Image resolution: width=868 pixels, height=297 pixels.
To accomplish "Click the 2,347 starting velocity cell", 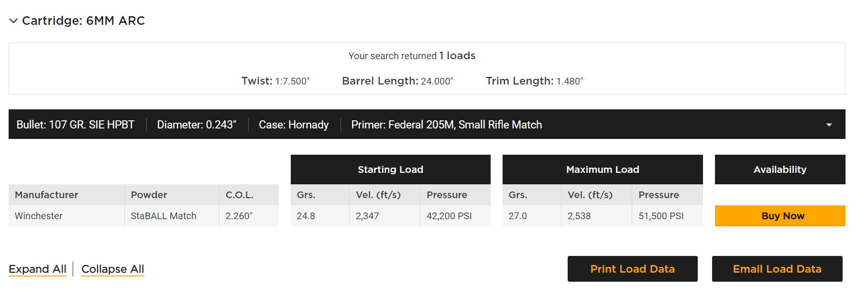I will point(385,216).
